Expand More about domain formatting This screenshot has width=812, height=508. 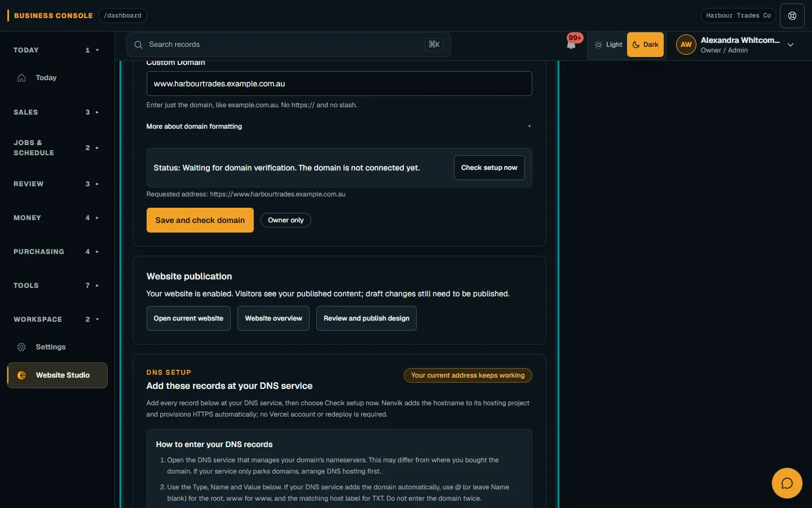[x=339, y=126]
